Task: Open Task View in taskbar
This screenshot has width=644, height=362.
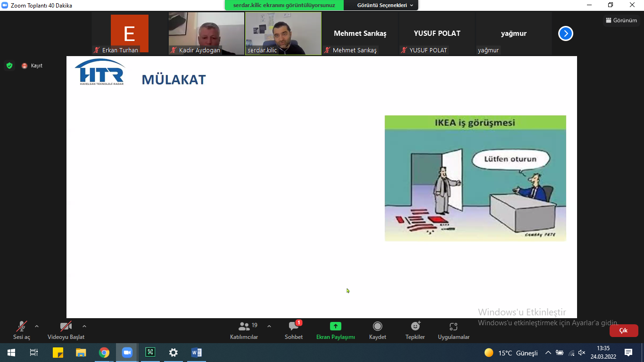Action: coord(34,353)
